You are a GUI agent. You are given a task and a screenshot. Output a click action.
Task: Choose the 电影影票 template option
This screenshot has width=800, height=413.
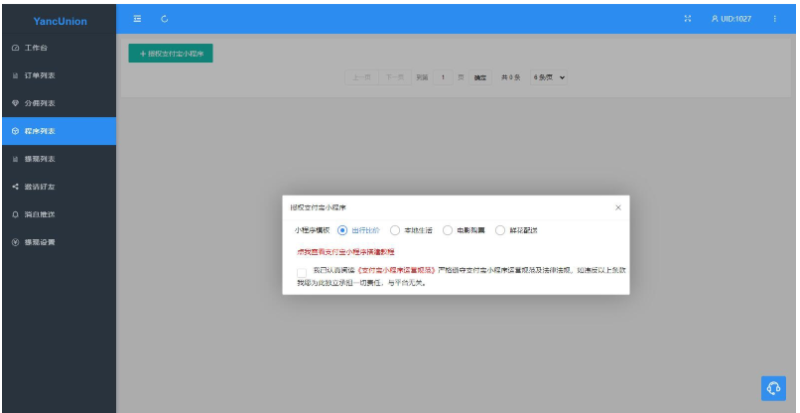(x=447, y=230)
